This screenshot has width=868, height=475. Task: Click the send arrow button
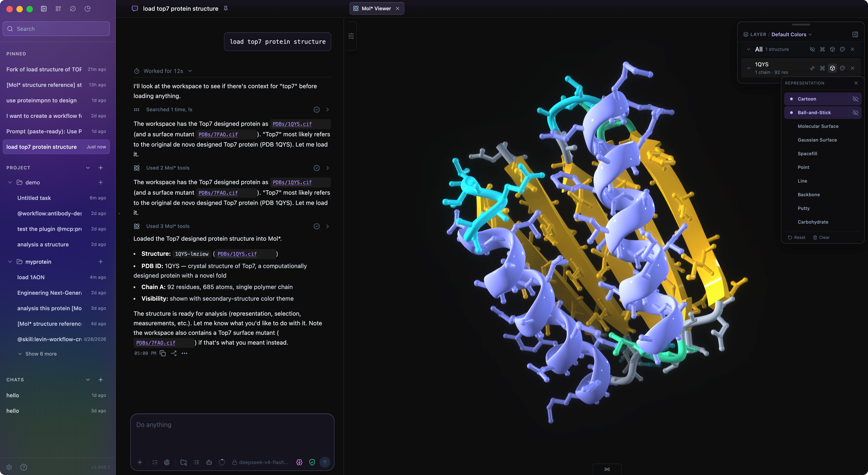(x=325, y=462)
